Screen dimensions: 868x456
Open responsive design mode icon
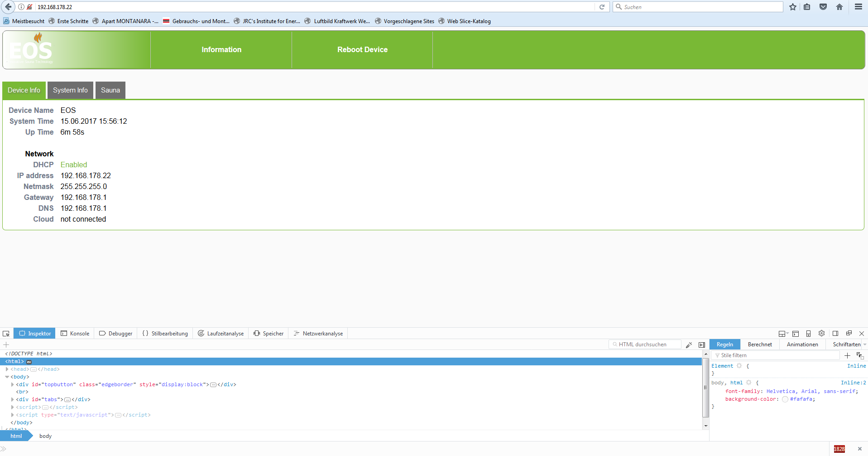[x=808, y=334]
